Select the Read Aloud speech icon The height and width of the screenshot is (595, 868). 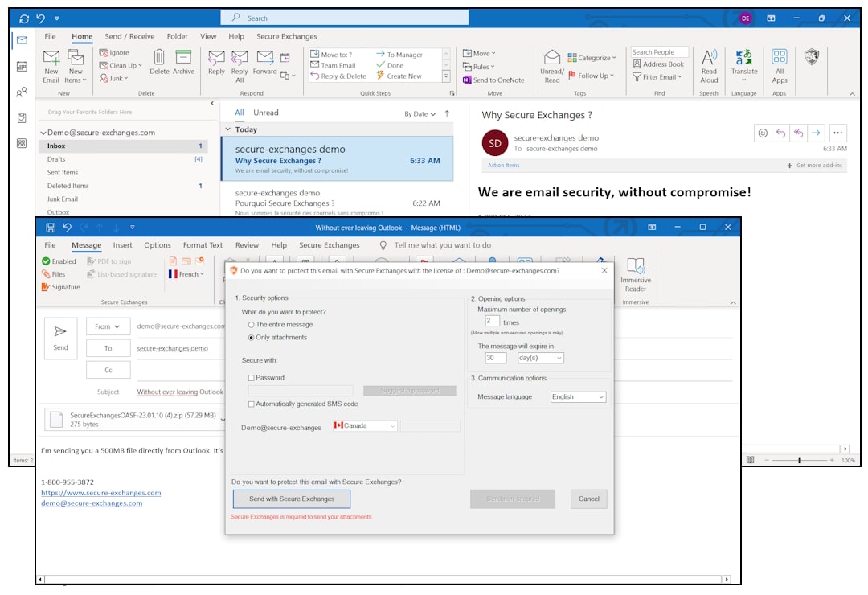(x=709, y=66)
